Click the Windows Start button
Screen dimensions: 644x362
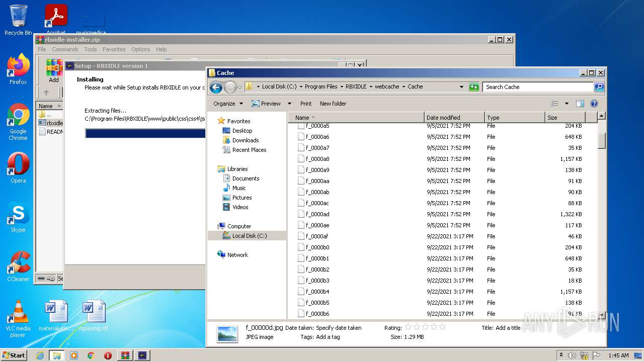click(14, 355)
